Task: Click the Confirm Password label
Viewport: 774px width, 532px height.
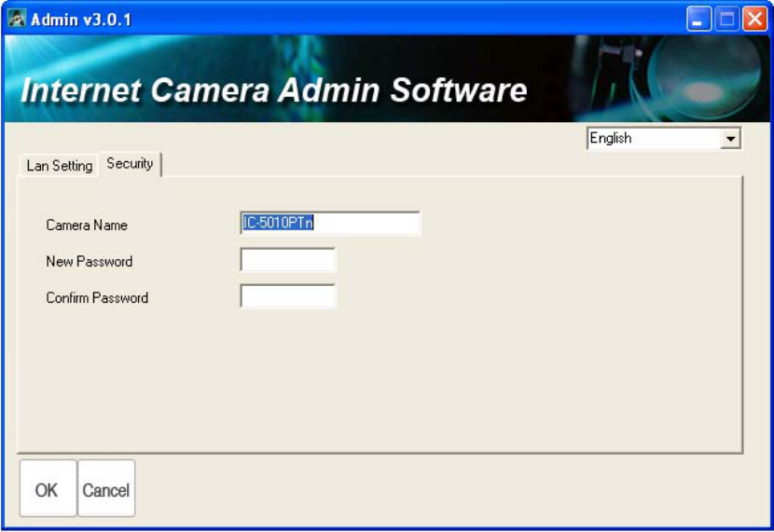Action: pos(97,298)
